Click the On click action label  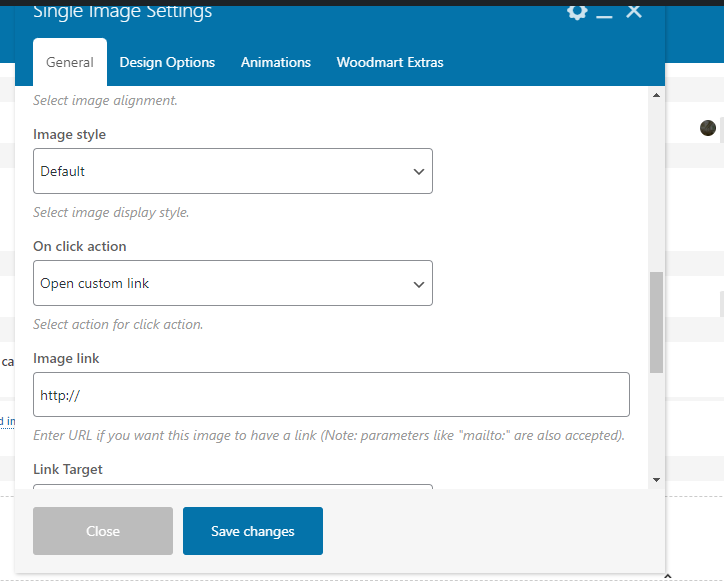80,246
